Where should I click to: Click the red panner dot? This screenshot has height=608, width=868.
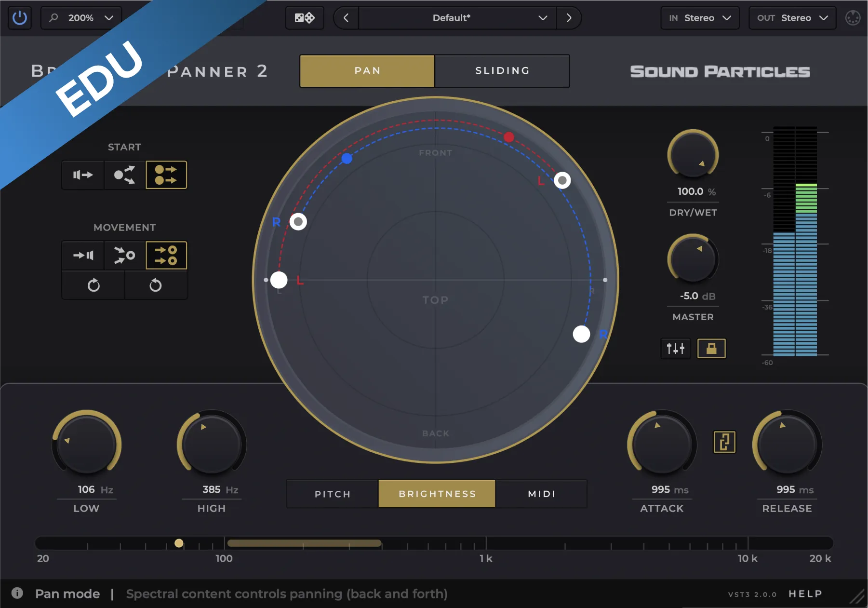point(508,137)
